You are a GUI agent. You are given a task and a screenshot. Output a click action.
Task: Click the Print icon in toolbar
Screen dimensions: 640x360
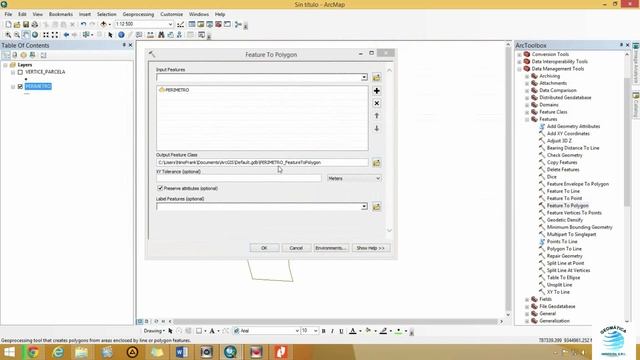[35, 24]
